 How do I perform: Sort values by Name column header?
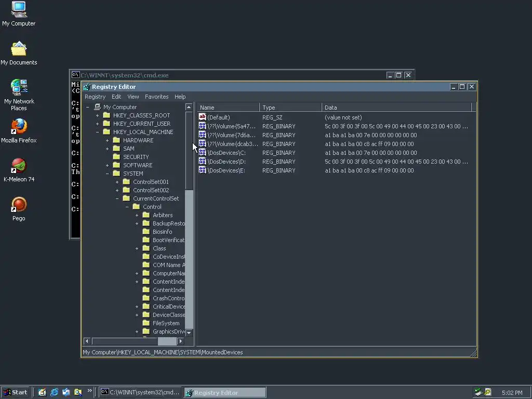[x=228, y=107]
